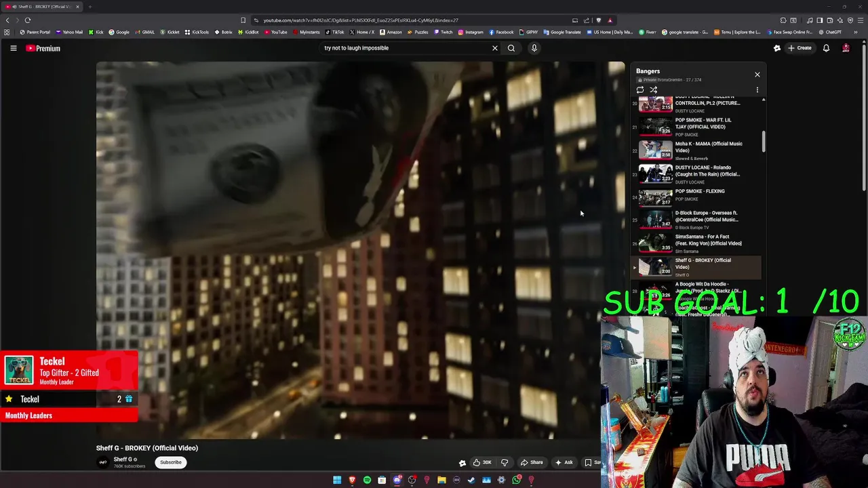Image resolution: width=868 pixels, height=488 pixels.
Task: Open Windows Start menu
Action: (x=337, y=480)
